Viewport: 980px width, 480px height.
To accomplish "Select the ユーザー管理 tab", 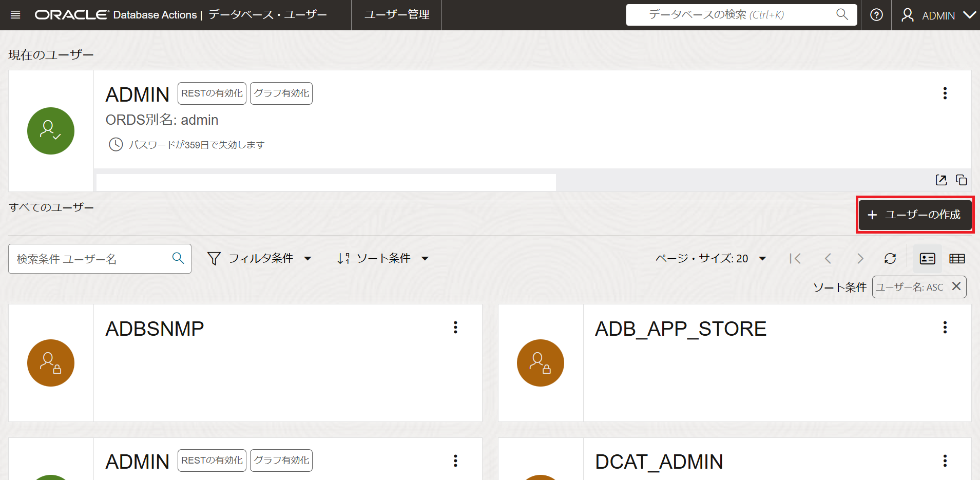I will click(396, 15).
